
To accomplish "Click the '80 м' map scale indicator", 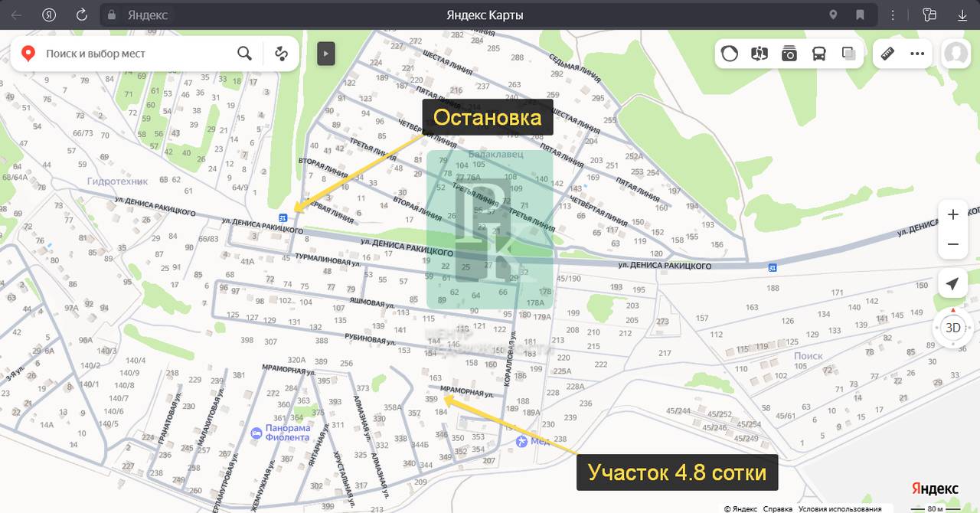I will [936, 508].
